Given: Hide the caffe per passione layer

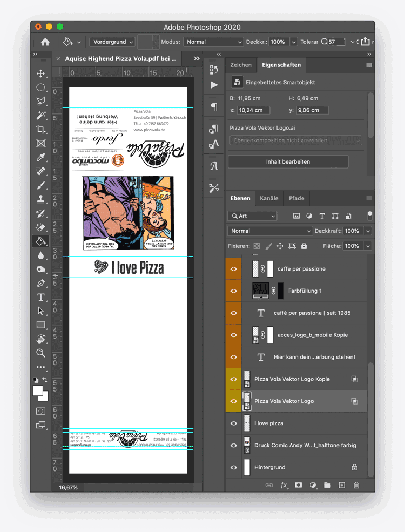Looking at the screenshot, I should tap(234, 269).
